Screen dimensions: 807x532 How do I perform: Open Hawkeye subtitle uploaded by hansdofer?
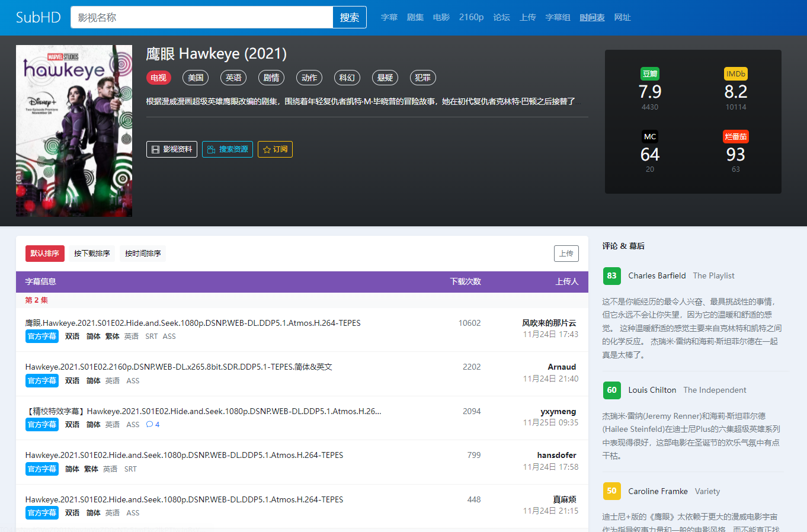(x=184, y=455)
